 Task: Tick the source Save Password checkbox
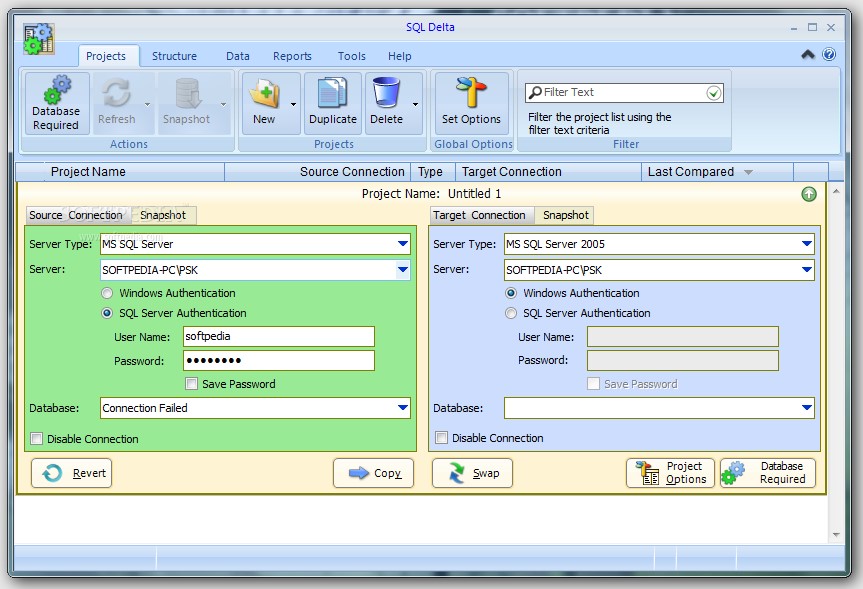click(192, 384)
